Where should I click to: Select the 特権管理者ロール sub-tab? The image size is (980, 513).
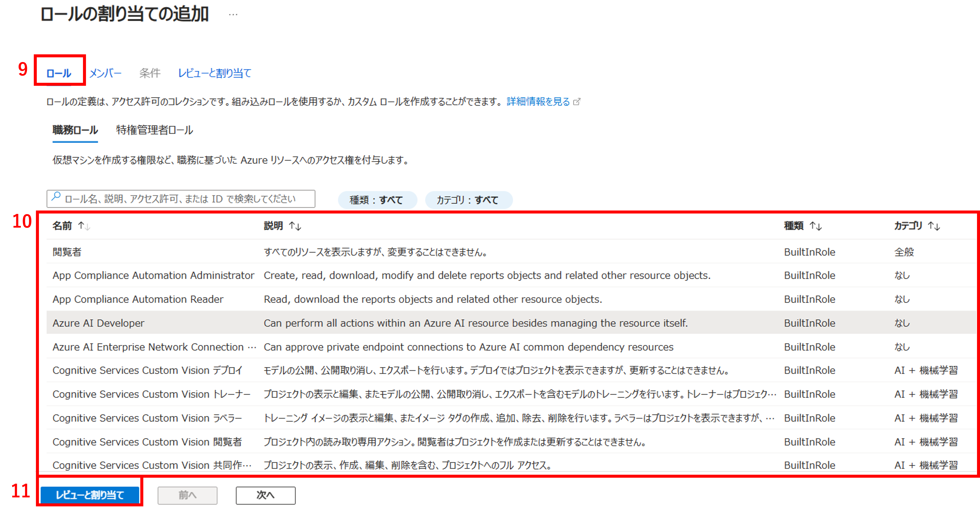click(x=154, y=130)
